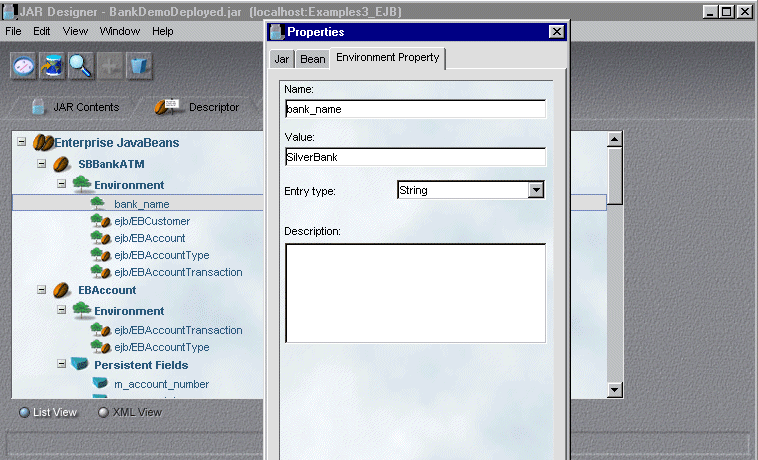Click the Persistent Fields blue cube icon

tap(80, 364)
